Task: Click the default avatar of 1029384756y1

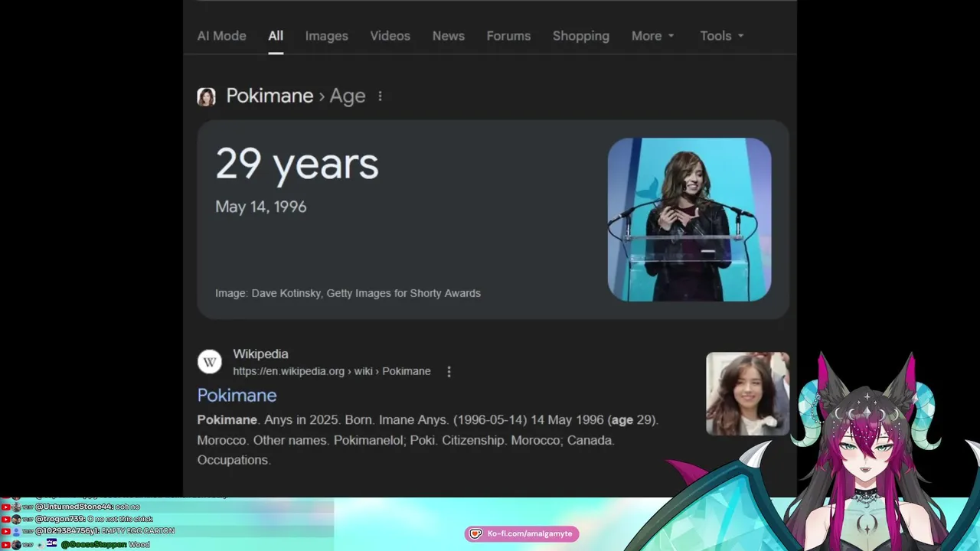Action: (x=17, y=531)
